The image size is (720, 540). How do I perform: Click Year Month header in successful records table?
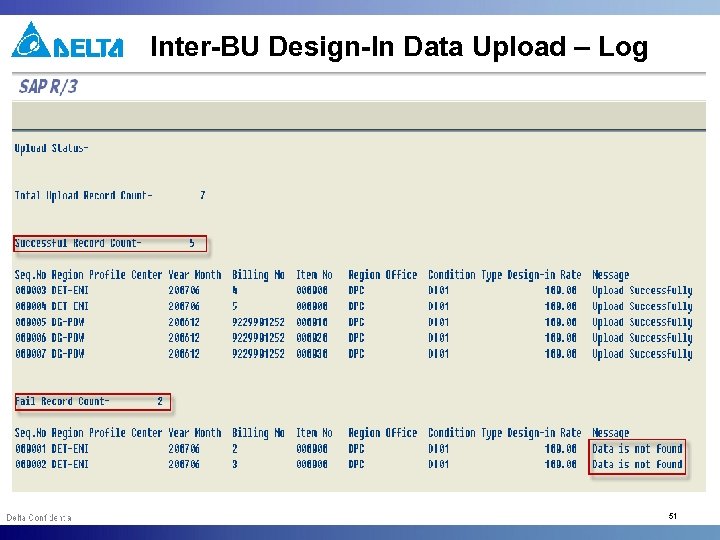(195, 275)
